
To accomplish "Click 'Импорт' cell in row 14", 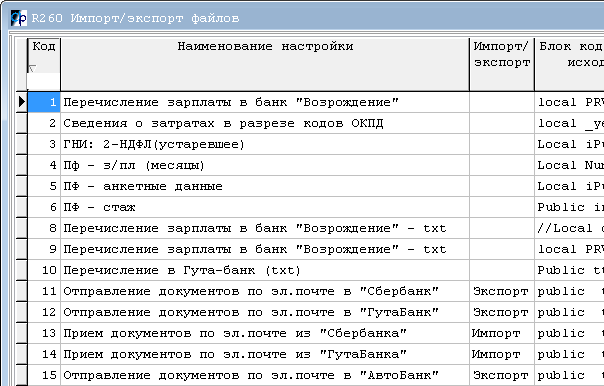I will pos(502,354).
